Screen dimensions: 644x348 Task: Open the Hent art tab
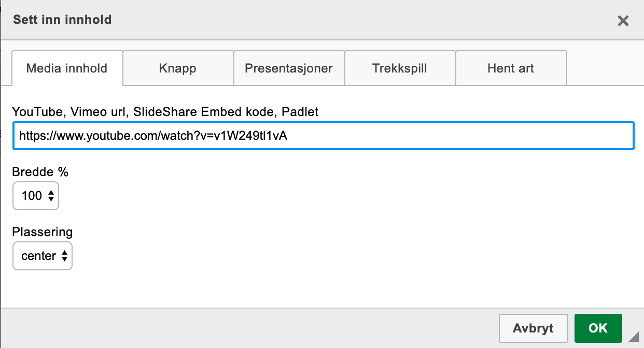click(511, 68)
